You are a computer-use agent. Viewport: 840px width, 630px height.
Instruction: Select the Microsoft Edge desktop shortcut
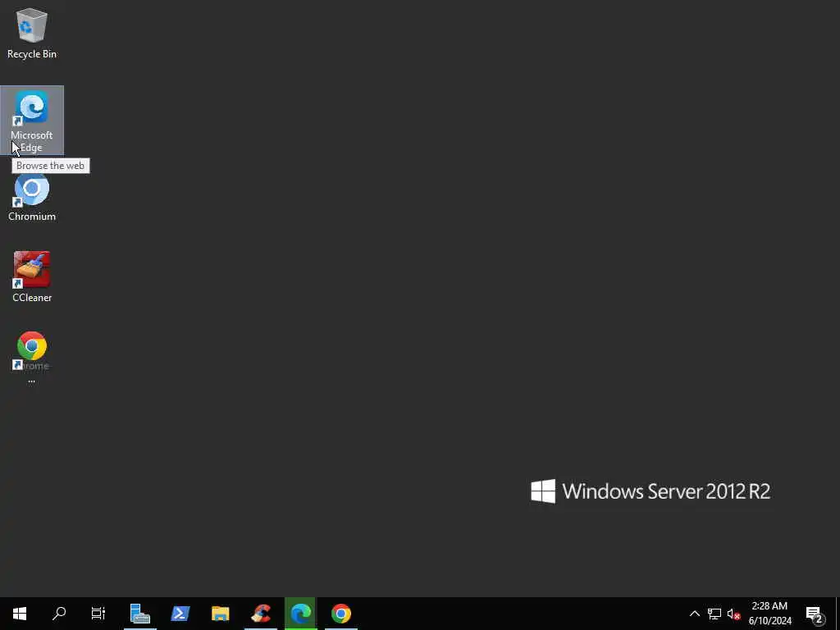(32, 121)
